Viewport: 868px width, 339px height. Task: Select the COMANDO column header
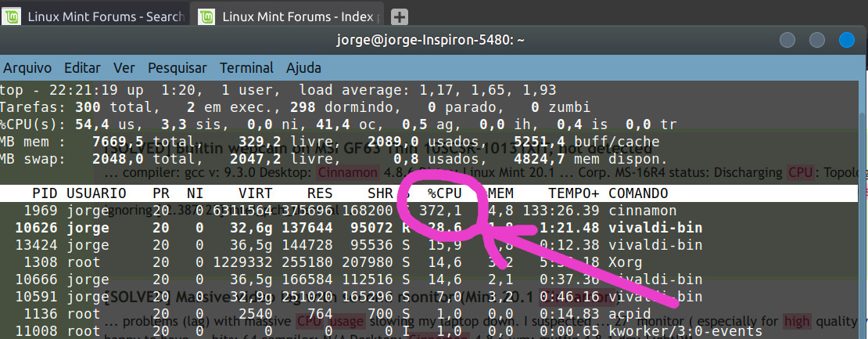[638, 193]
